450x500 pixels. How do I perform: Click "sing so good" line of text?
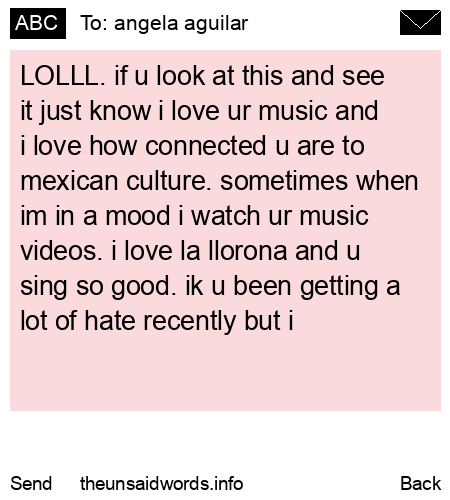[x=98, y=287]
